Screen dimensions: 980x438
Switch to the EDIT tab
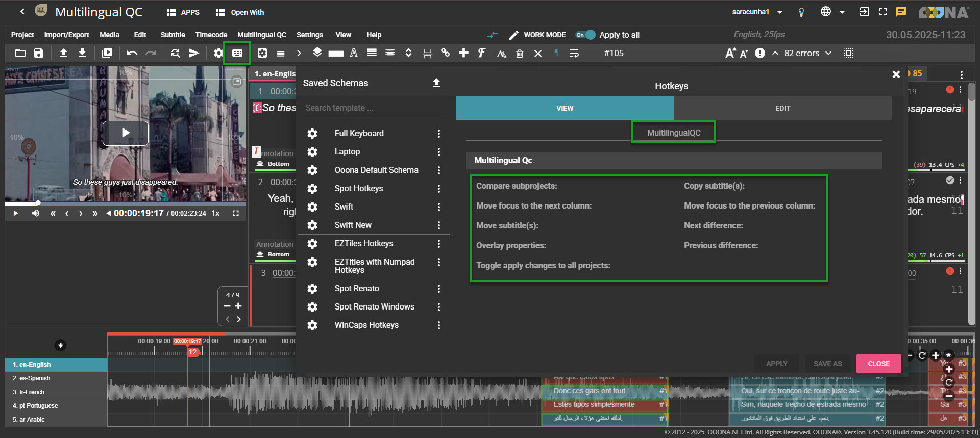coord(782,108)
